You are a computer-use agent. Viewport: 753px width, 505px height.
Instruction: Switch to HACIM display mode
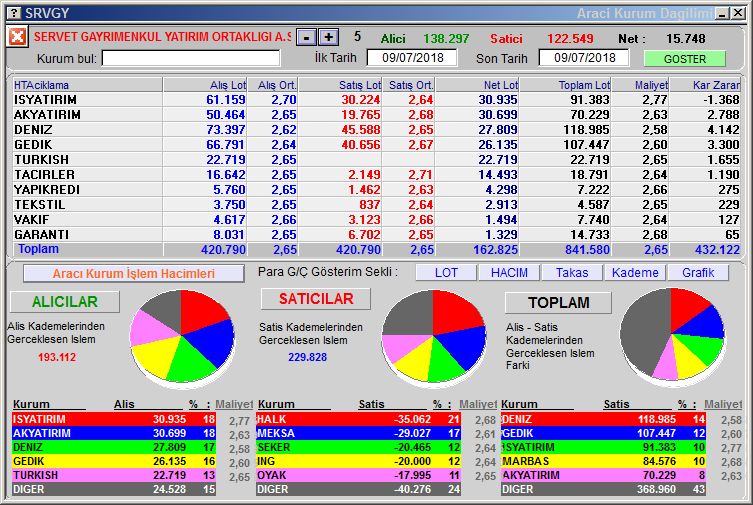click(509, 273)
